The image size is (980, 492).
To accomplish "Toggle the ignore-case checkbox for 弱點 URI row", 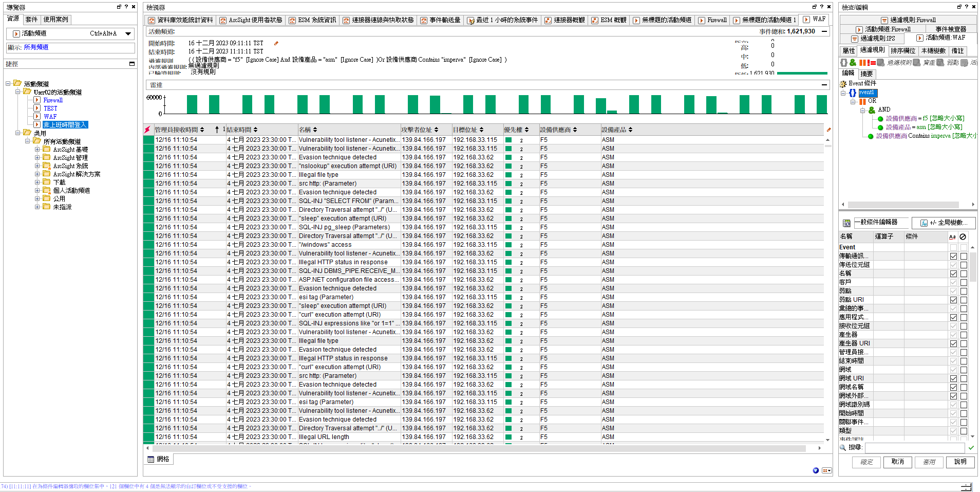I will 953,300.
